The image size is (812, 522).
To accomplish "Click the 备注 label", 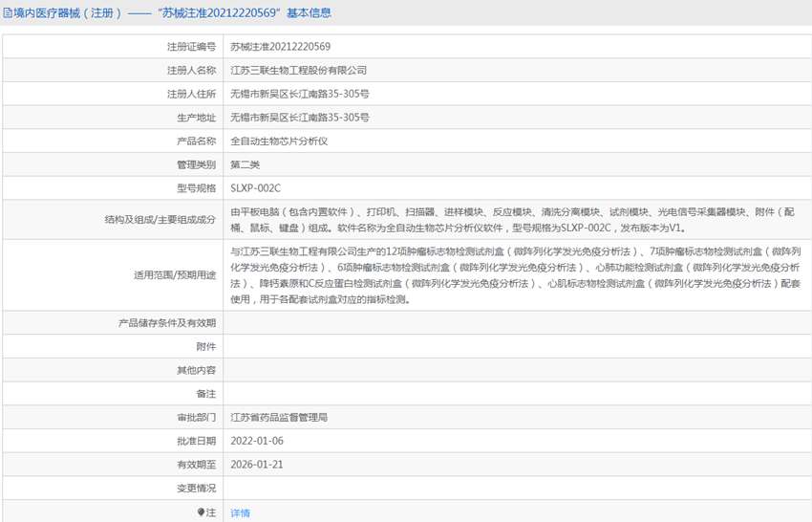I will [x=206, y=394].
